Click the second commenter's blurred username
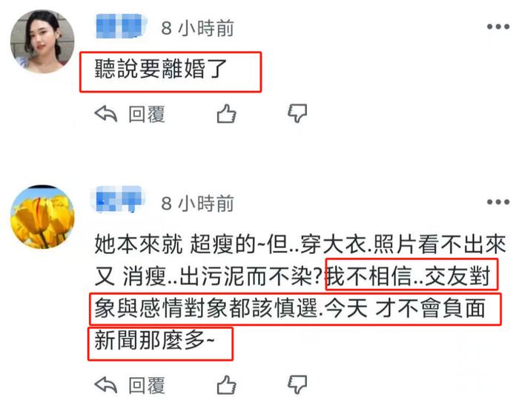Viewport: 519px width, 420px height. coord(117,199)
